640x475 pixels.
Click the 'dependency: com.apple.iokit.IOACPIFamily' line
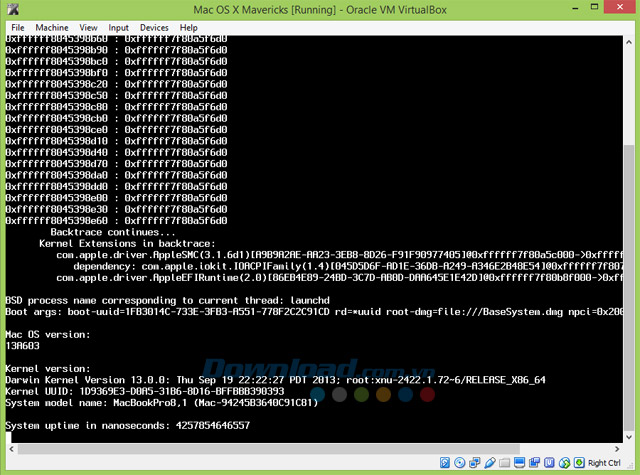point(348,266)
